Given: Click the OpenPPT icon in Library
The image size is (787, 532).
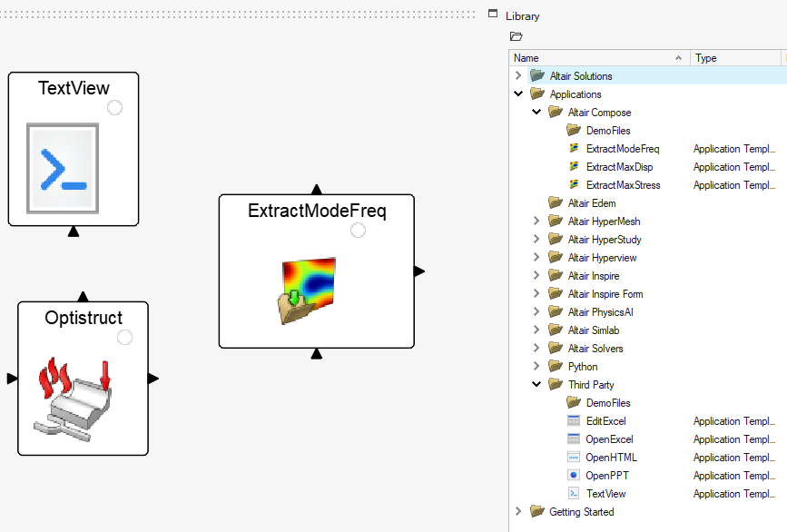Looking at the screenshot, I should coord(574,475).
